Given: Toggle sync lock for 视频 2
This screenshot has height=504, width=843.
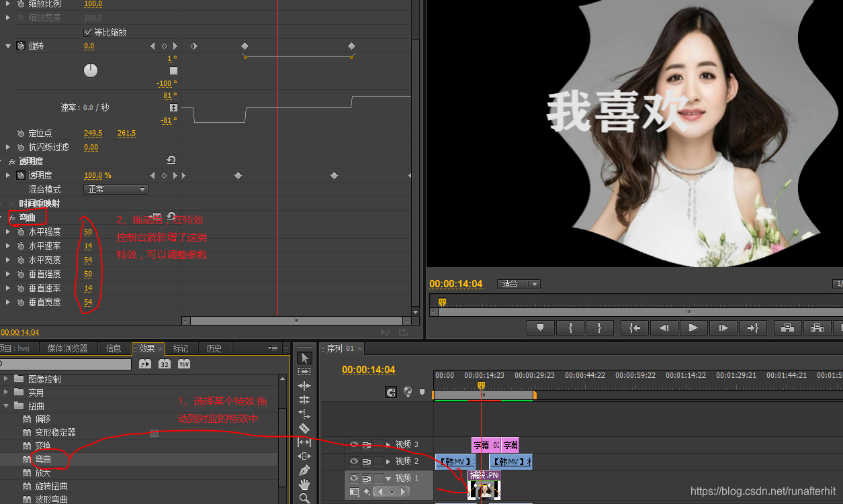Looking at the screenshot, I should 367,461.
